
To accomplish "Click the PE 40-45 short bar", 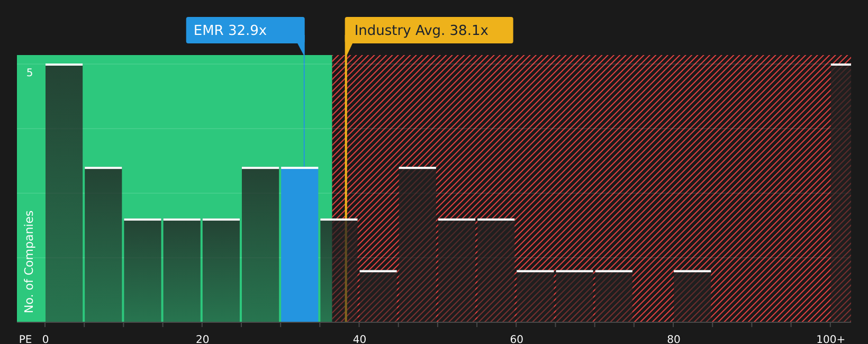I will click(x=378, y=296).
